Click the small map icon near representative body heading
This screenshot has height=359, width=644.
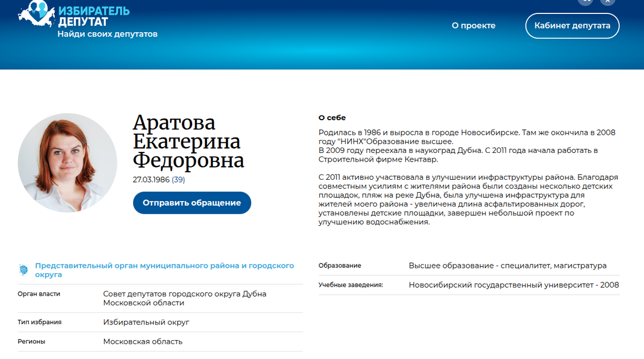click(23, 269)
